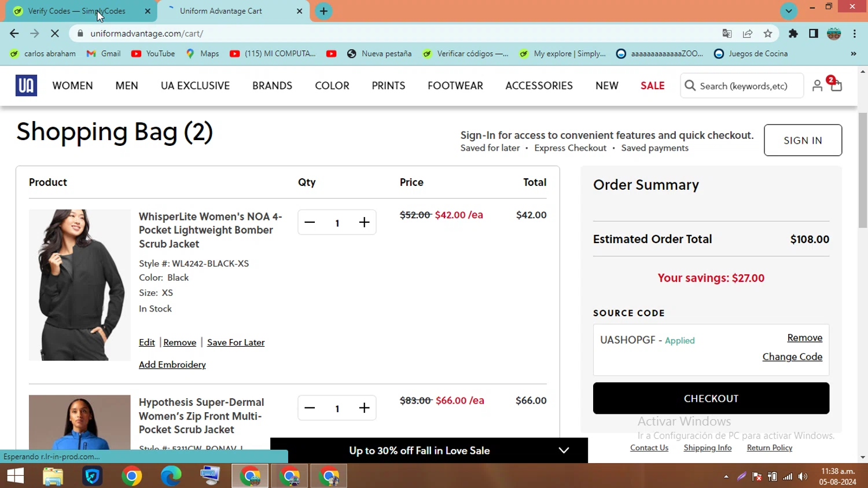Open the MEN menu
The image size is (868, 488).
tap(127, 86)
